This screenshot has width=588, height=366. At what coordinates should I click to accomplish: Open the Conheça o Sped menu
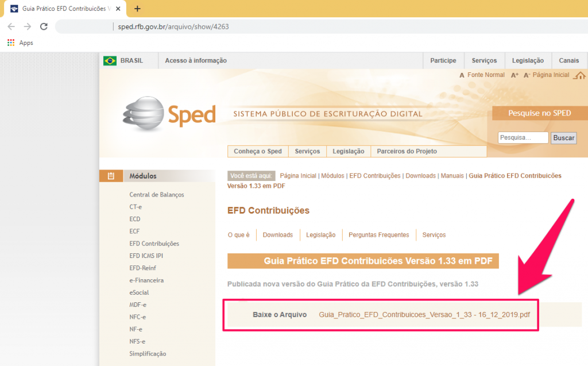pos(258,151)
